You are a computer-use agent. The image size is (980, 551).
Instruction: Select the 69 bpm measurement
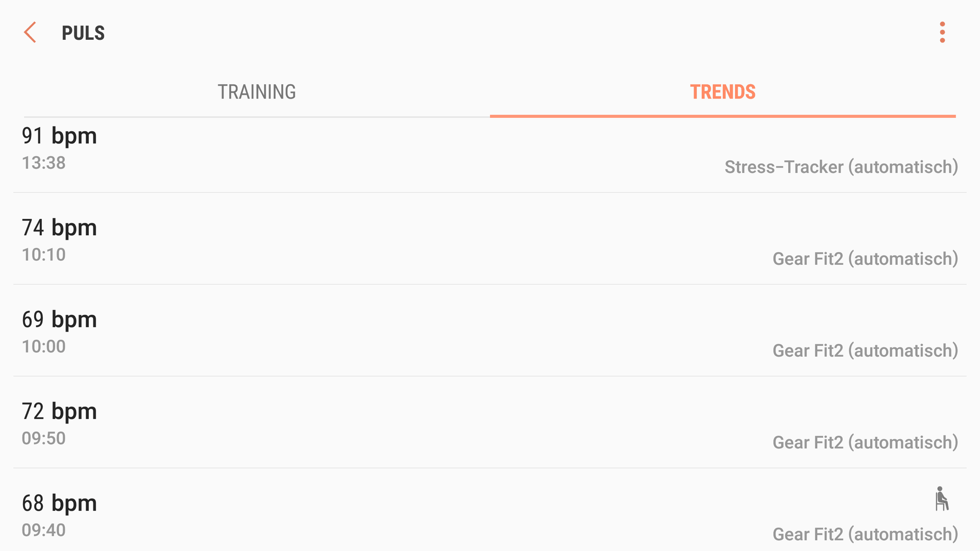(490, 331)
